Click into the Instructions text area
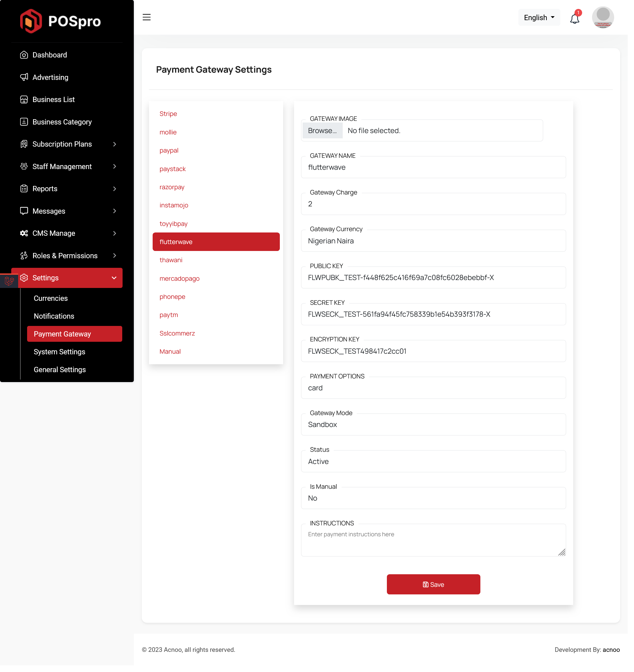The width and height of the screenshot is (634, 672). coord(433,540)
